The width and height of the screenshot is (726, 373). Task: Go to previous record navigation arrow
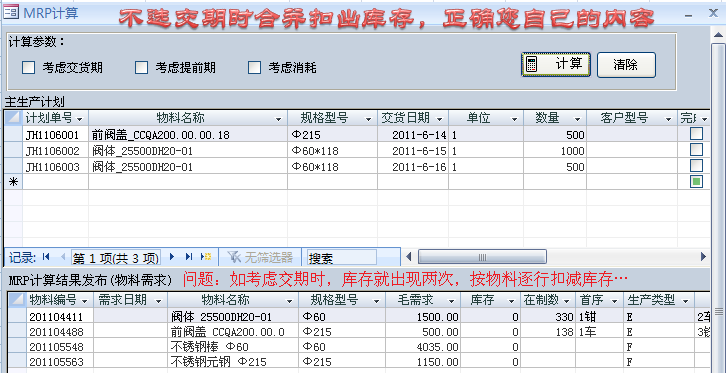click(x=63, y=257)
